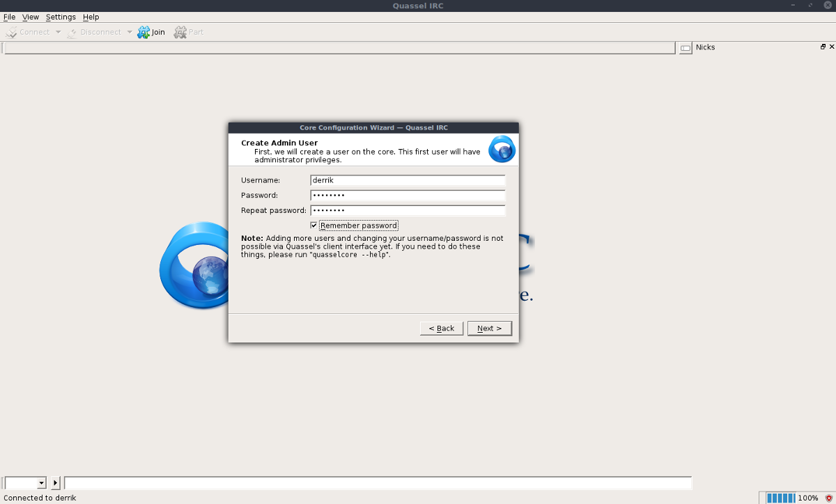Screen dimensions: 836x504
Task: Open the Disconnect dropdown arrow
Action: tap(129, 32)
